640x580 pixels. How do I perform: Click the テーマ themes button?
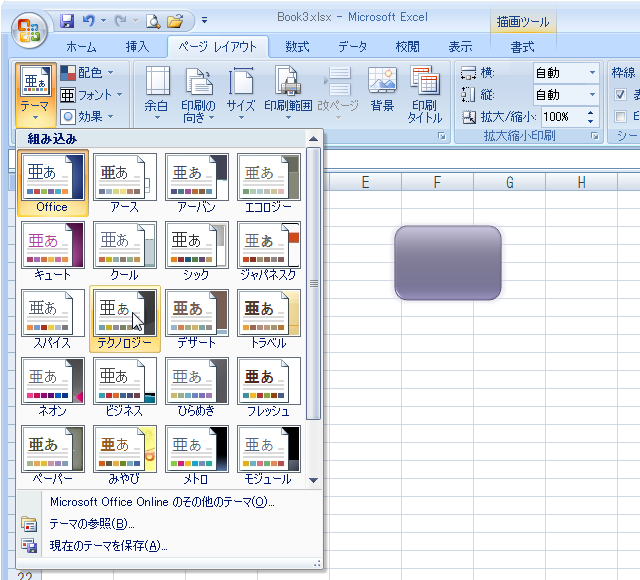(x=35, y=94)
